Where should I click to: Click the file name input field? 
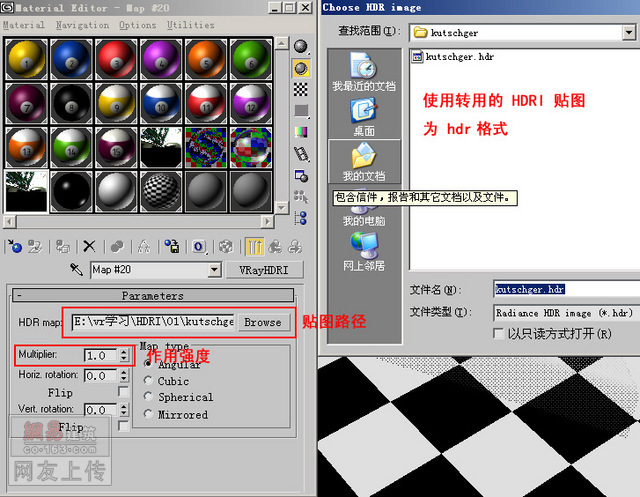point(567,290)
